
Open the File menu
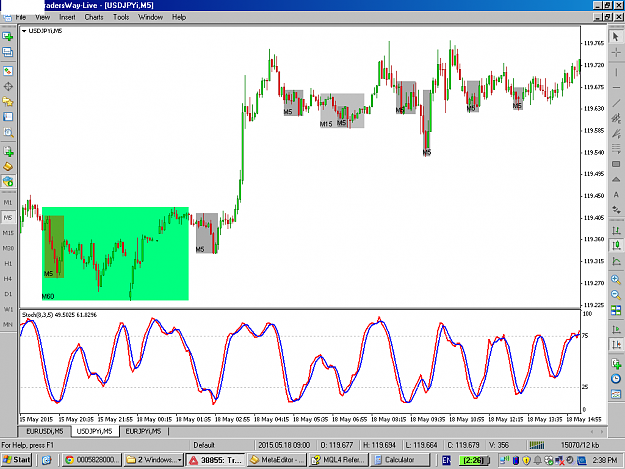click(21, 17)
